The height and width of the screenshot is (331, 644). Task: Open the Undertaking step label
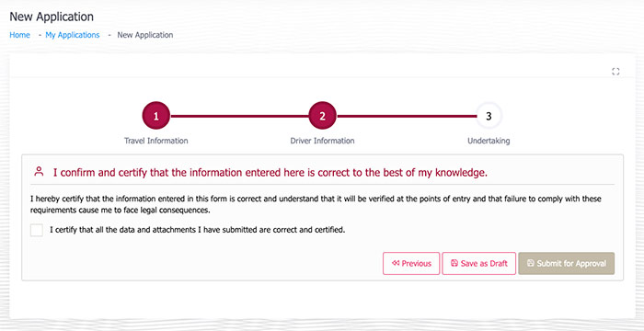(x=489, y=141)
